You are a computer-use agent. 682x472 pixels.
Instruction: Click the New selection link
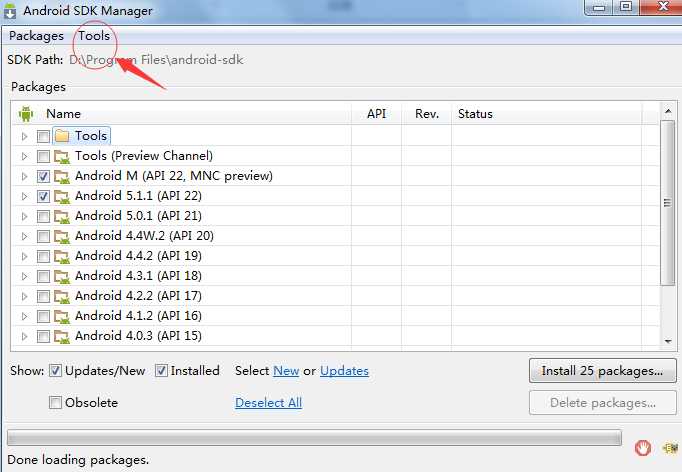286,371
